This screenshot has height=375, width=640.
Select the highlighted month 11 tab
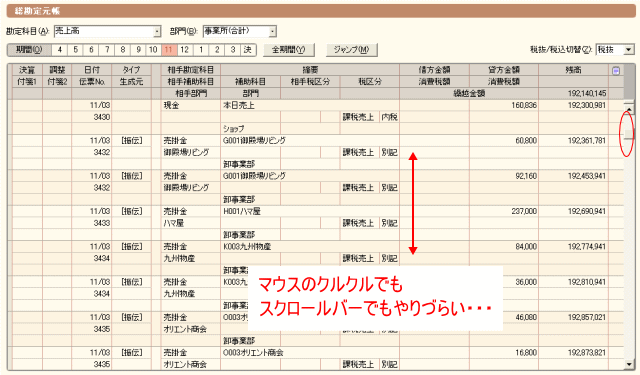pyautogui.click(x=169, y=50)
